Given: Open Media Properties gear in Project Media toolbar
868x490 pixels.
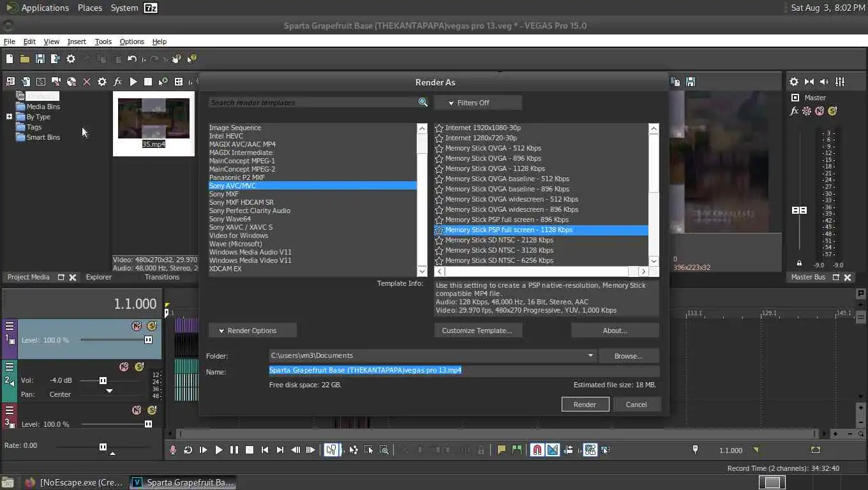Looking at the screenshot, I should [102, 82].
